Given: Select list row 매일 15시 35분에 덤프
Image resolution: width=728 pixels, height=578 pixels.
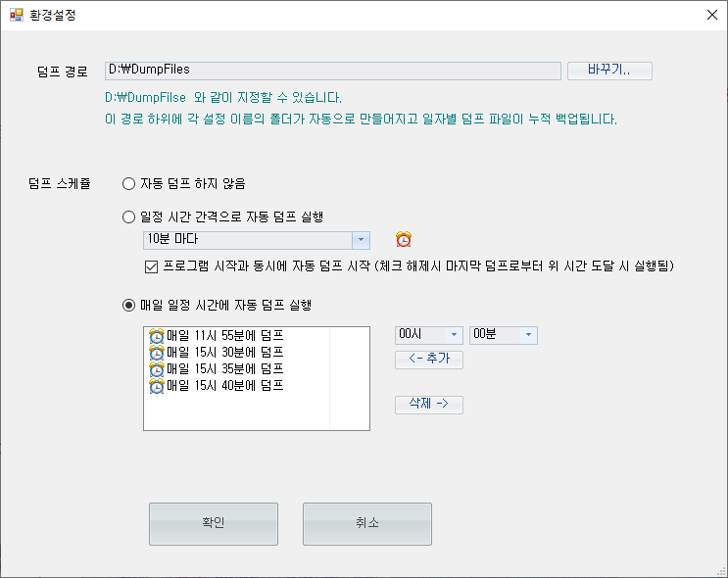Looking at the screenshot, I should point(217,369).
